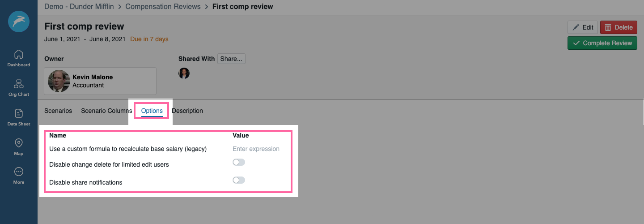The image size is (644, 224).
Task: Switch to the Scenarios tab
Action: (x=58, y=111)
